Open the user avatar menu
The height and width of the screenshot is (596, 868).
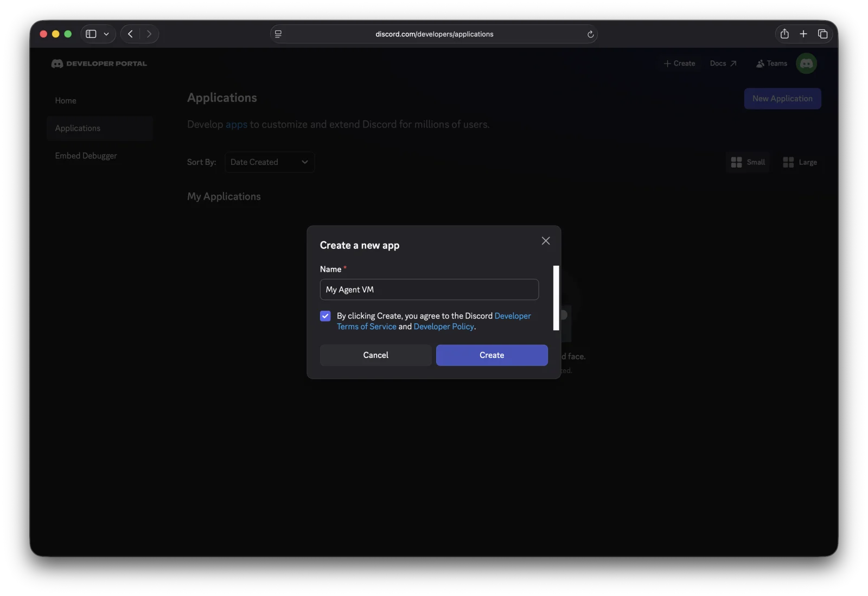807,63
